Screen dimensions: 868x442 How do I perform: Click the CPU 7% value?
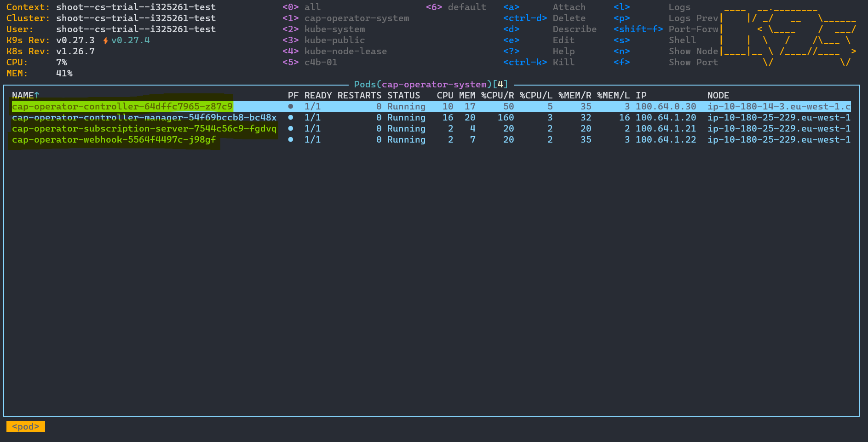click(x=62, y=62)
